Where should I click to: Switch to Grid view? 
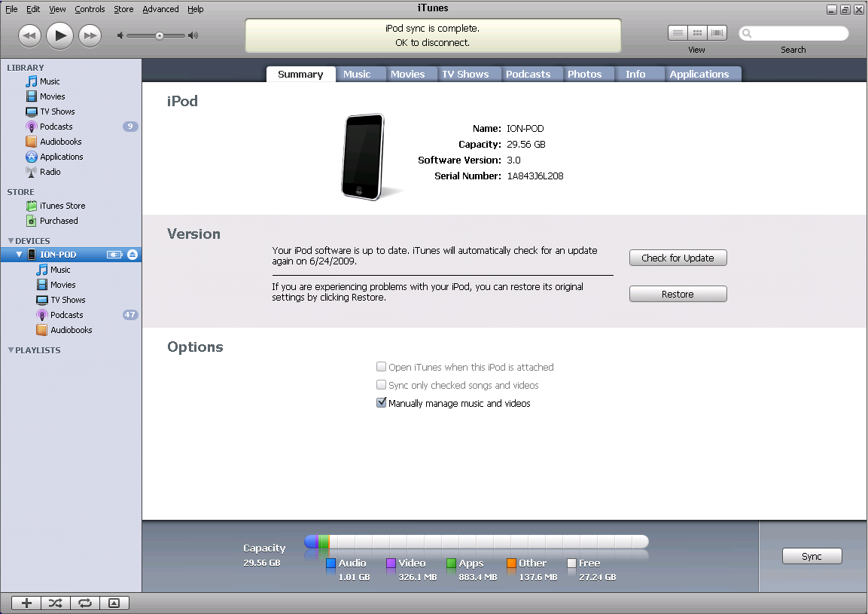click(x=698, y=33)
